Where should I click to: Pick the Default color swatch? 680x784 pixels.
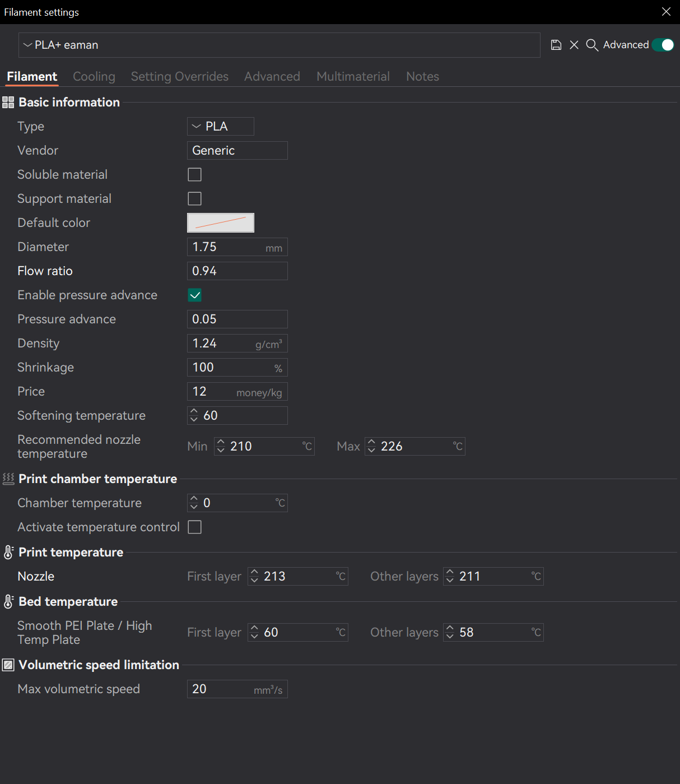(x=221, y=223)
